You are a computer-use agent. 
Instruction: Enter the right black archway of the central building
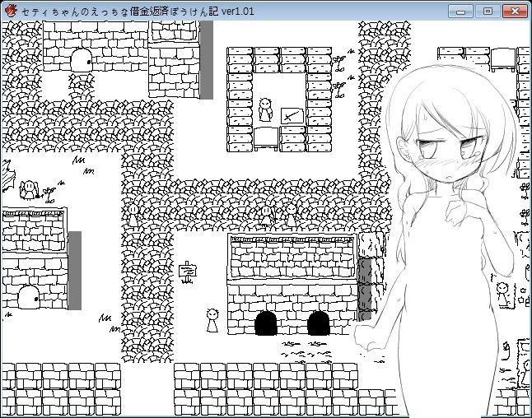click(x=318, y=323)
